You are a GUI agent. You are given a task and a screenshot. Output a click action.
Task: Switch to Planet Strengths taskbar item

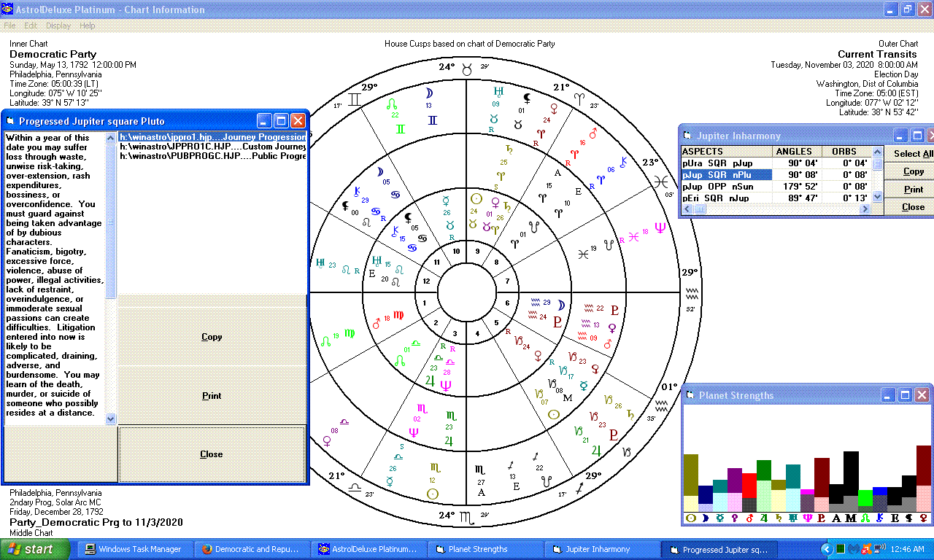coord(486,549)
